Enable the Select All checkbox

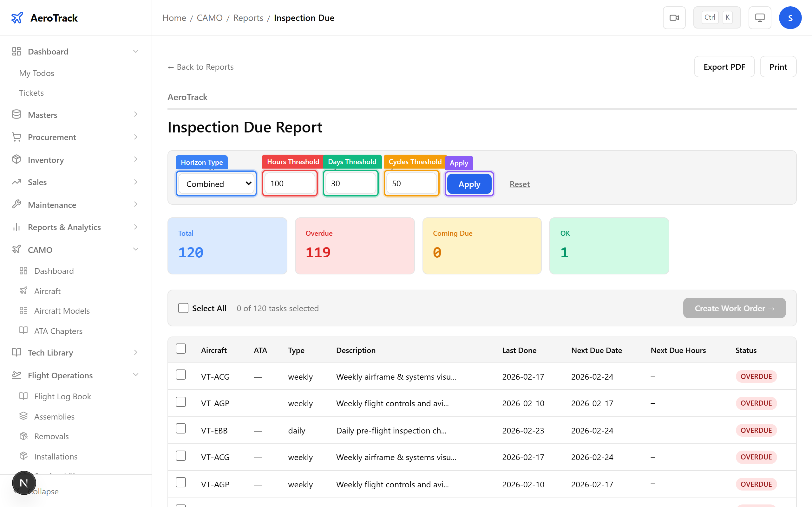(x=183, y=308)
